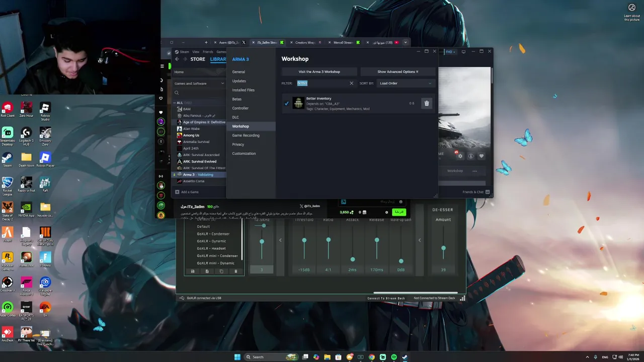Select Among Us in the library list
This screenshot has height=362, width=644.
pos(191,135)
